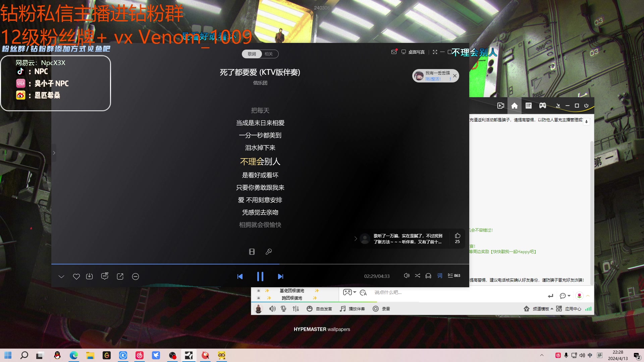The height and width of the screenshot is (362, 644).
Task: Jump to lyric line 只要你勇敢跟我来
Action: 260,188
